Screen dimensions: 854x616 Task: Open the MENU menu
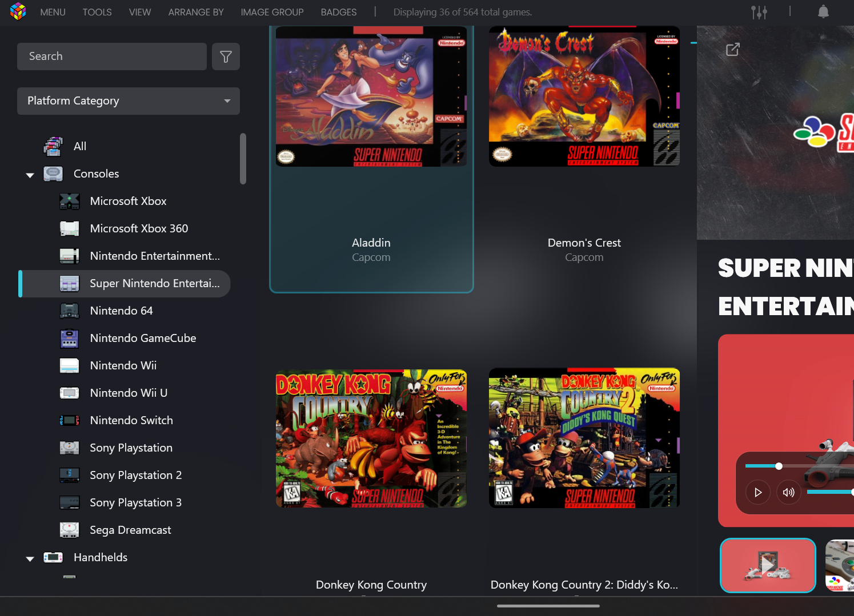tap(53, 12)
